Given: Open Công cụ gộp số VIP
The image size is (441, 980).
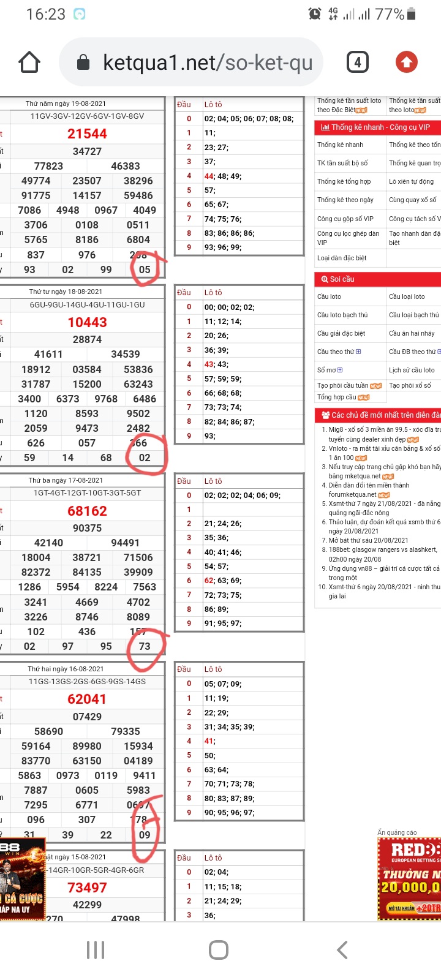Looking at the screenshot, I should click(x=345, y=219).
